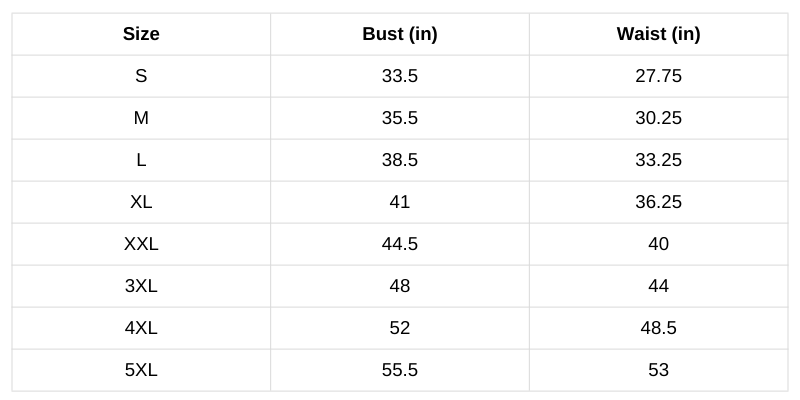Click the Waist (in) column header

tap(658, 34)
